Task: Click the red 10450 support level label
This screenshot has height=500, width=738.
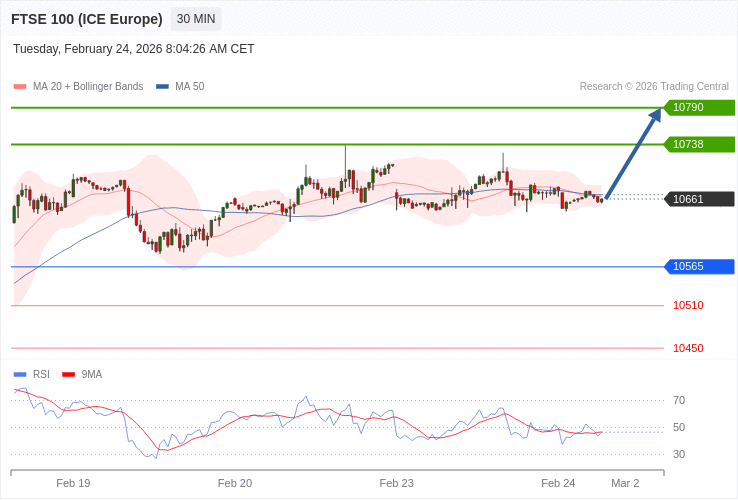Action: point(688,348)
